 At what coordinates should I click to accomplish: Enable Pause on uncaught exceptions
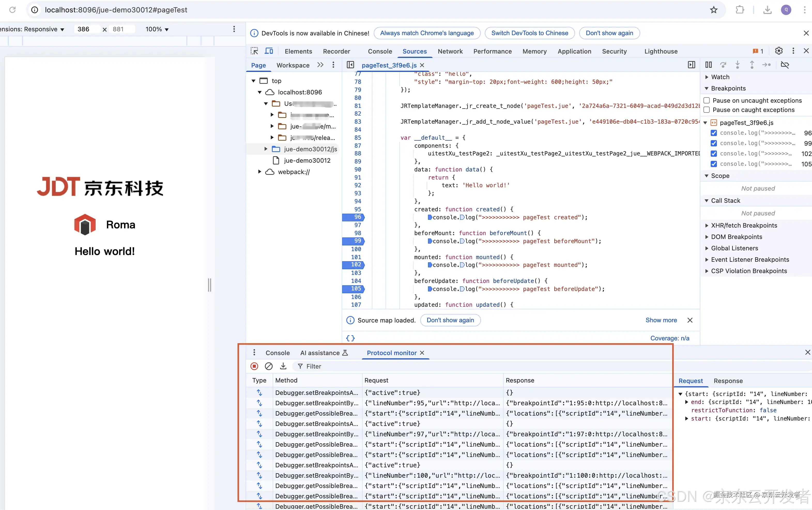point(707,100)
